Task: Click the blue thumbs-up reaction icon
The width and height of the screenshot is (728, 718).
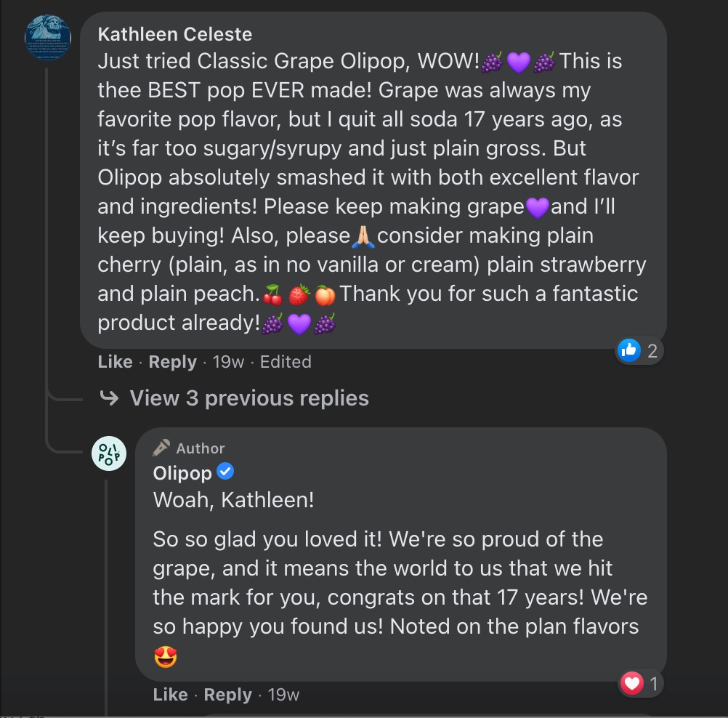Action: coord(628,351)
